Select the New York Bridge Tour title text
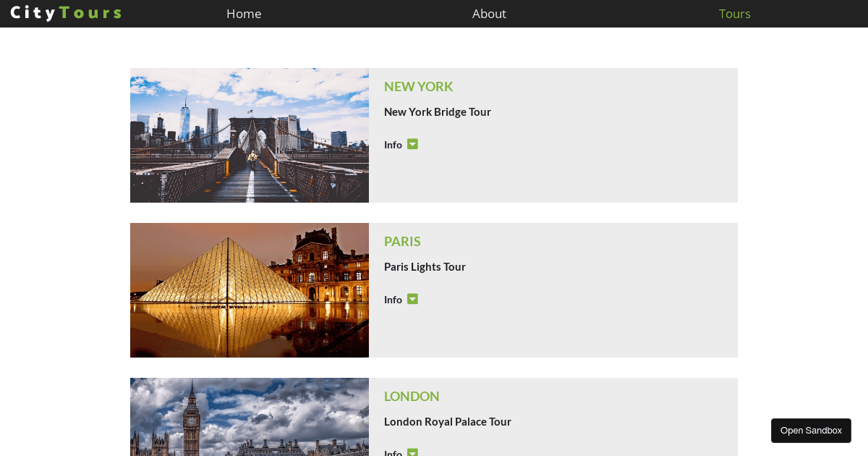868x456 pixels. pyautogui.click(x=438, y=111)
